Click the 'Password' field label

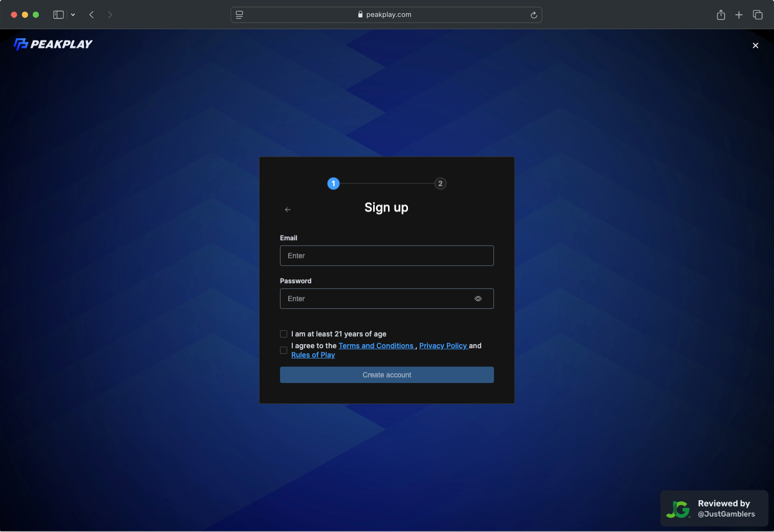pyautogui.click(x=296, y=281)
